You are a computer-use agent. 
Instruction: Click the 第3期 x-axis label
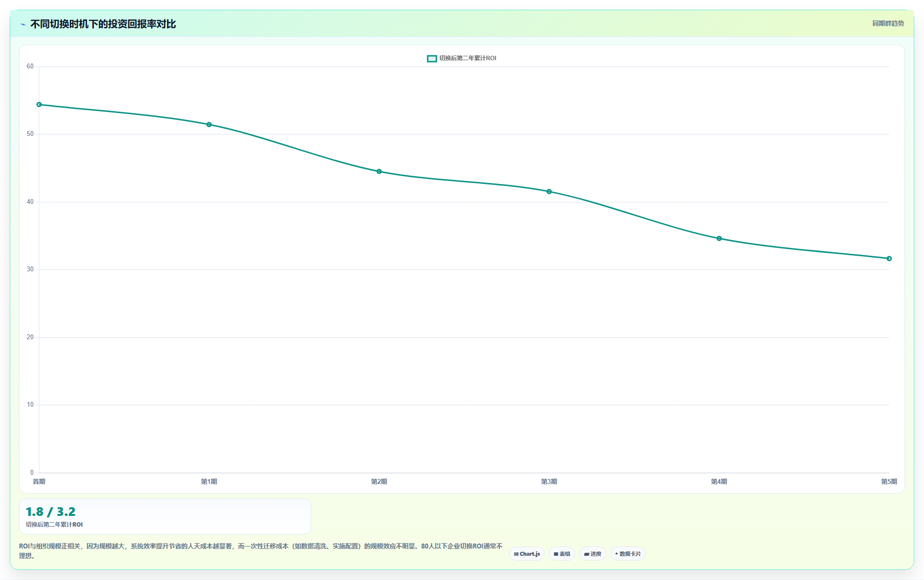[549, 481]
